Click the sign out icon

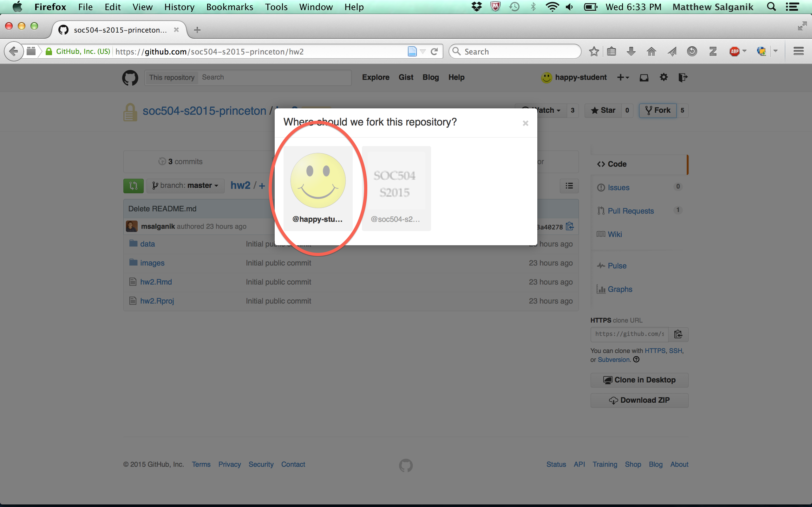pos(683,77)
